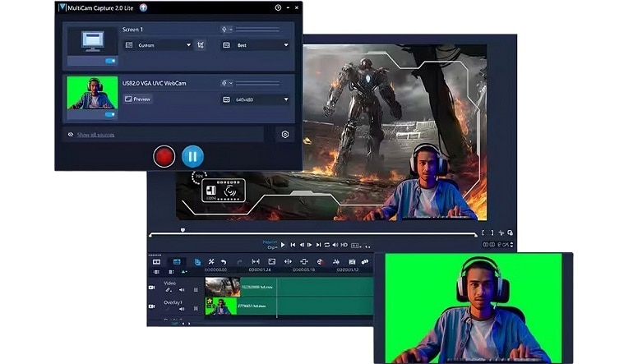Click the upgrade arrow icon in title bar

[143, 7]
